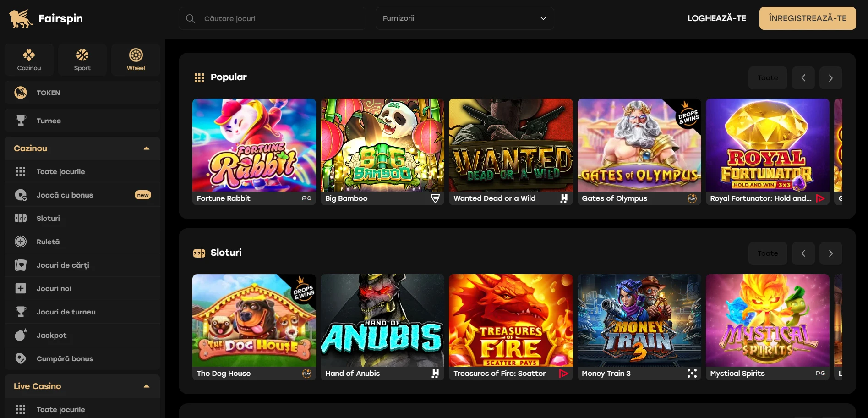
Task: Click LOGHEAZĂ-TE login link
Action: [716, 18]
